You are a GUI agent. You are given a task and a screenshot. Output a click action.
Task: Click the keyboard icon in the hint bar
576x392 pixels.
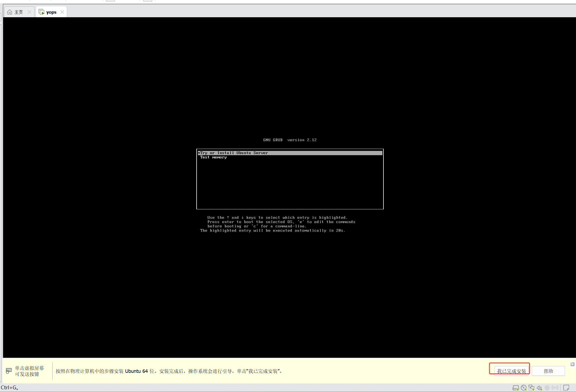9,371
